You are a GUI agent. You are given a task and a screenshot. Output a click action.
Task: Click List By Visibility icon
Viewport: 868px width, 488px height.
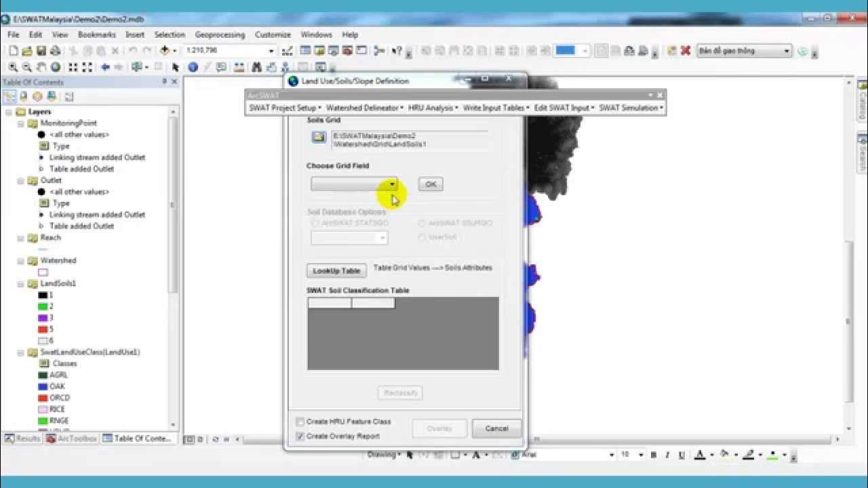(x=38, y=96)
